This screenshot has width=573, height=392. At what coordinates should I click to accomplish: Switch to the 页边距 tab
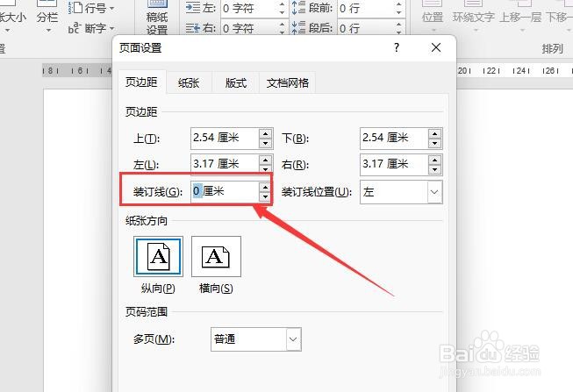tap(141, 82)
